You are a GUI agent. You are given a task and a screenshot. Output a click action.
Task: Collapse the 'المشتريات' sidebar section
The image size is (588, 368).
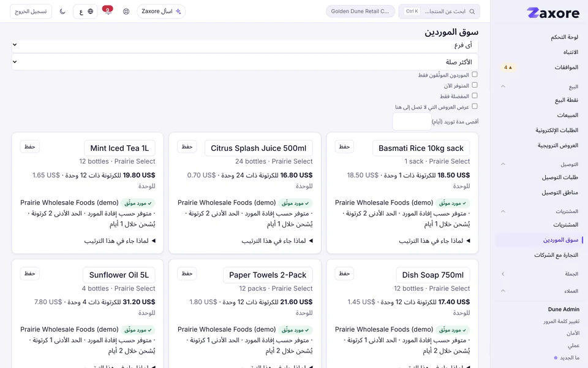[503, 211]
